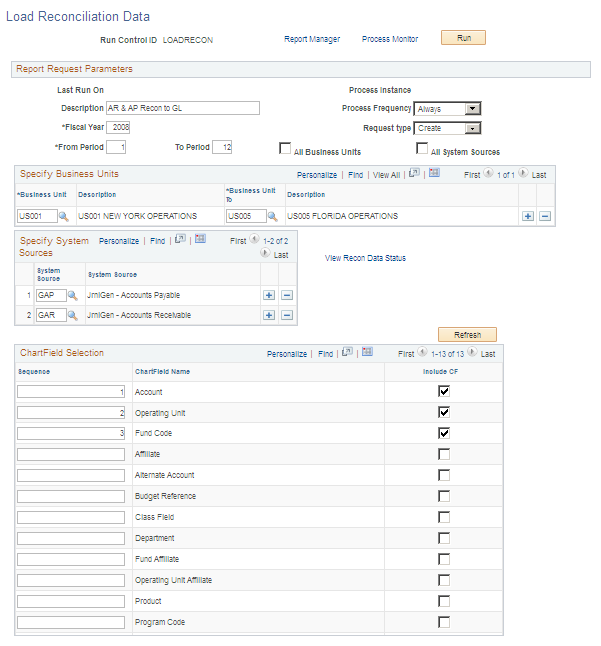
Task: Enable Include CF for Fund Affiliate
Action: click(x=444, y=559)
